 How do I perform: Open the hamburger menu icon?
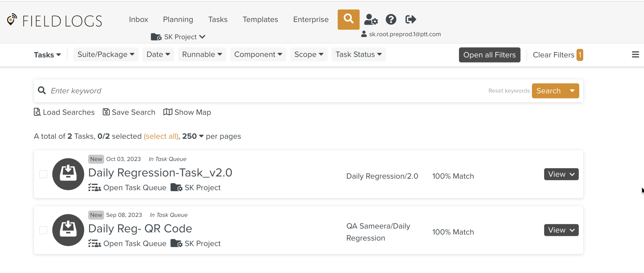click(x=635, y=54)
